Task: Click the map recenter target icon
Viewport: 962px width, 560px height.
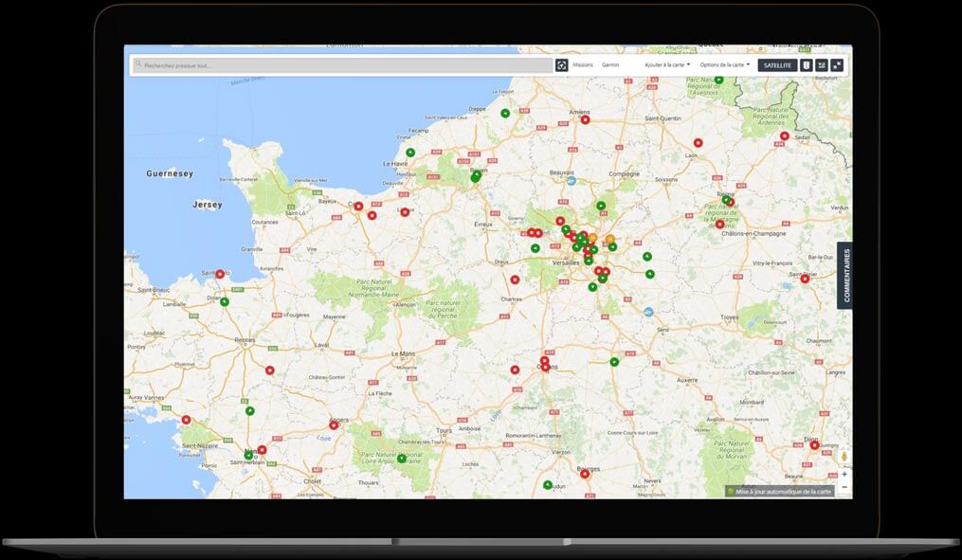Action: tap(561, 65)
